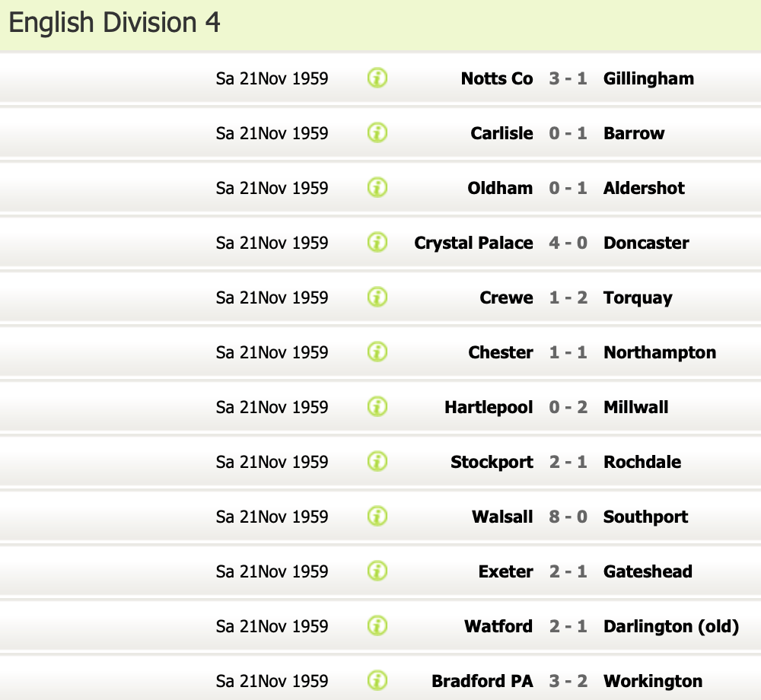Click info icon for Notts Co vs Gillingham
The width and height of the screenshot is (761, 700).
pyautogui.click(x=377, y=78)
